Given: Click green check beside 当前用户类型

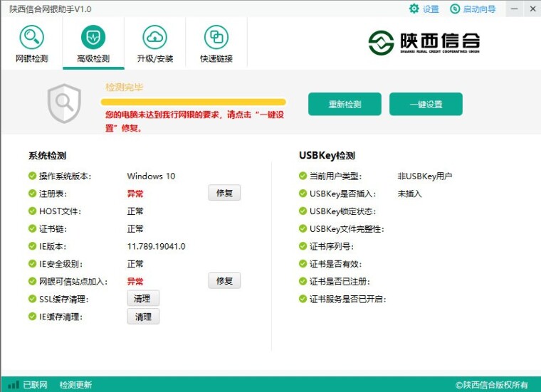Looking at the screenshot, I should [x=303, y=176].
